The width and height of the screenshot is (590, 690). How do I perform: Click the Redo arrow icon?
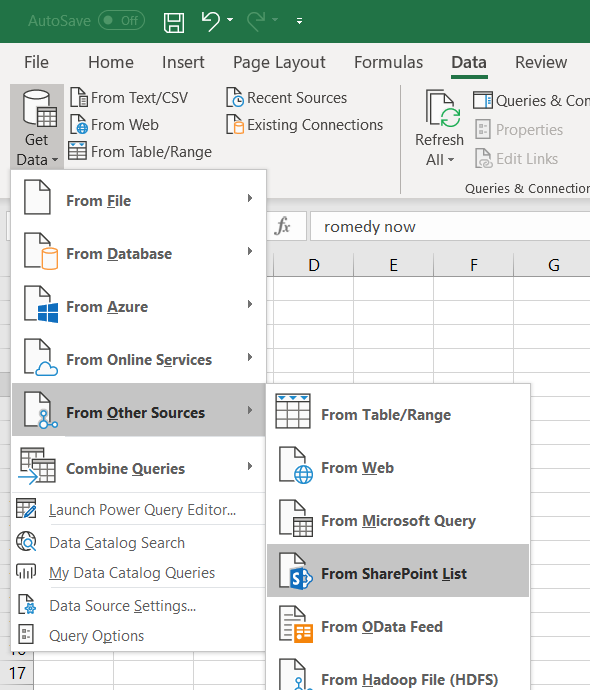coord(256,21)
